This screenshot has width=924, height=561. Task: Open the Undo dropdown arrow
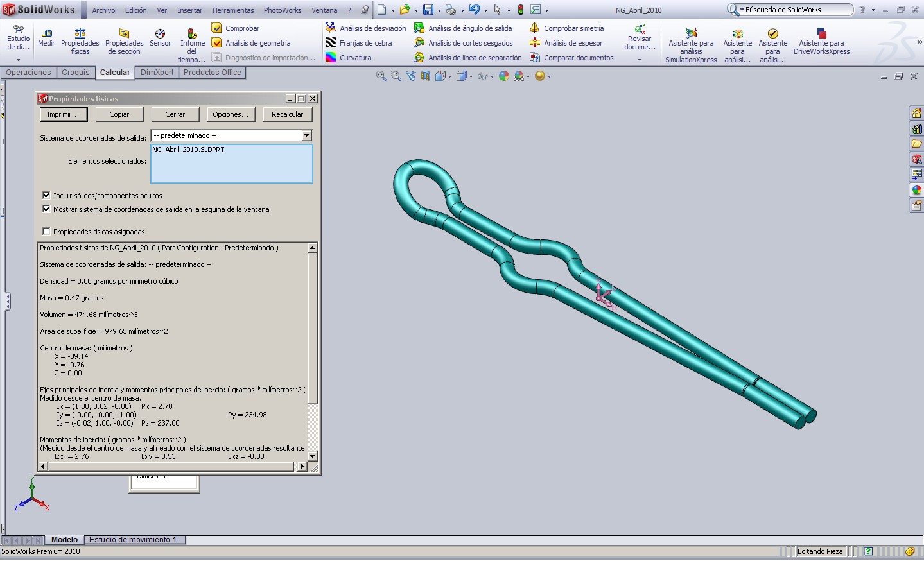click(485, 10)
